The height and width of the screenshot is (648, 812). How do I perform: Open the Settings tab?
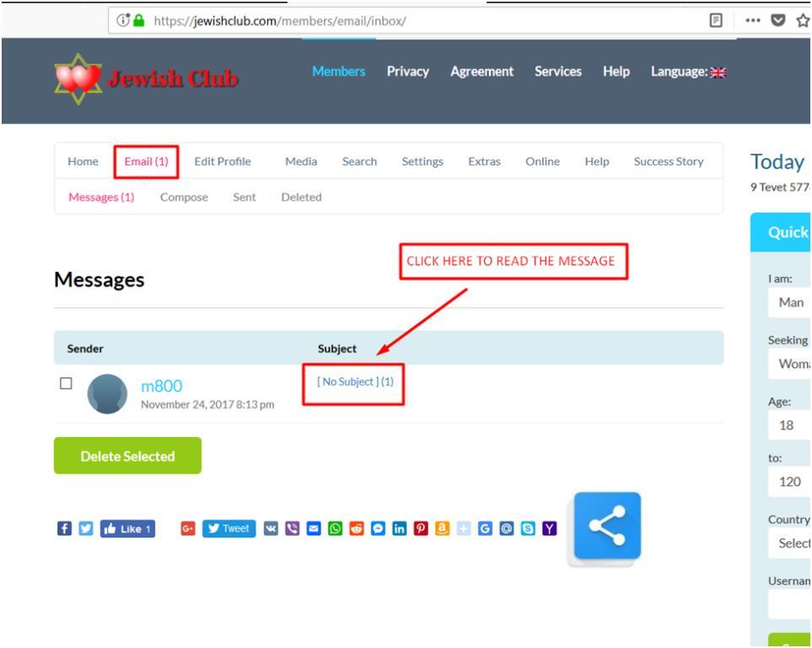point(422,162)
